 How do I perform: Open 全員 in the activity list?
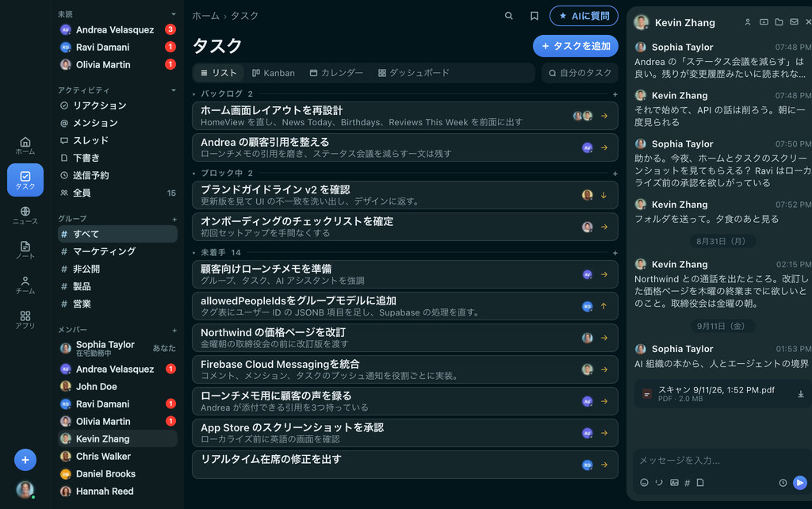point(117,193)
